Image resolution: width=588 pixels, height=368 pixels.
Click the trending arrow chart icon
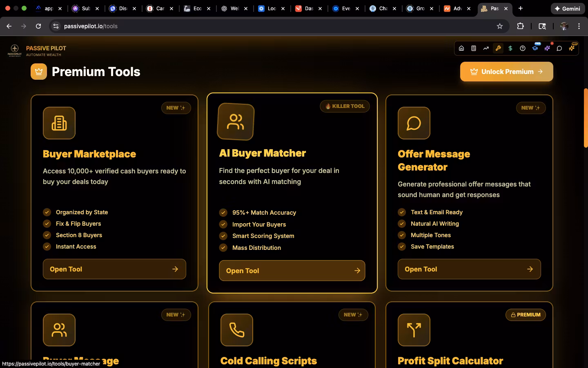point(486,48)
